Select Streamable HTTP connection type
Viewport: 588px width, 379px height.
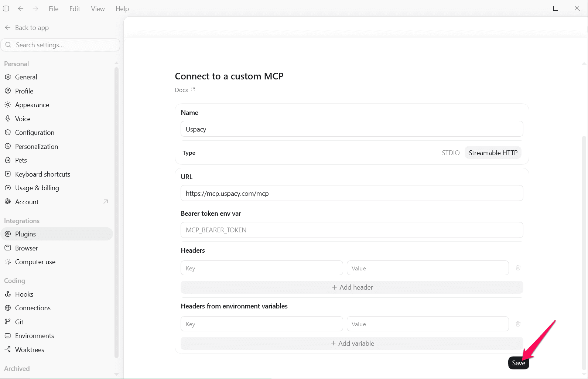point(493,153)
